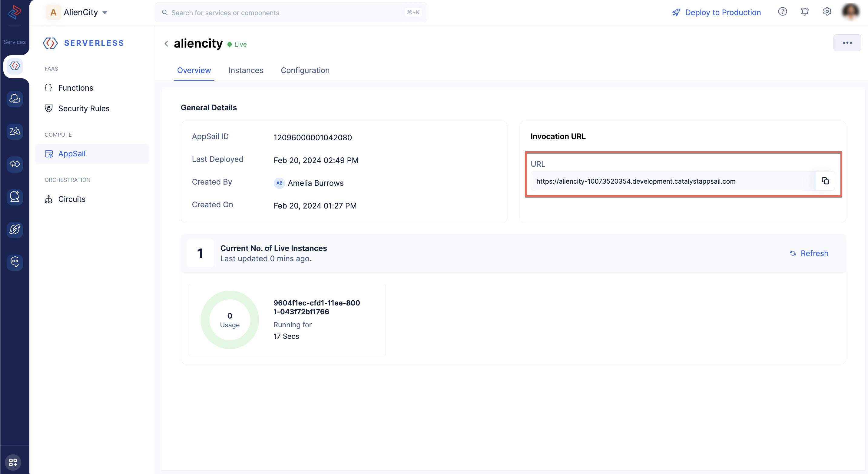The image size is (868, 474).
Task: Click Created On date Feb 20, 2024 01:27 PM
Action: click(x=315, y=206)
